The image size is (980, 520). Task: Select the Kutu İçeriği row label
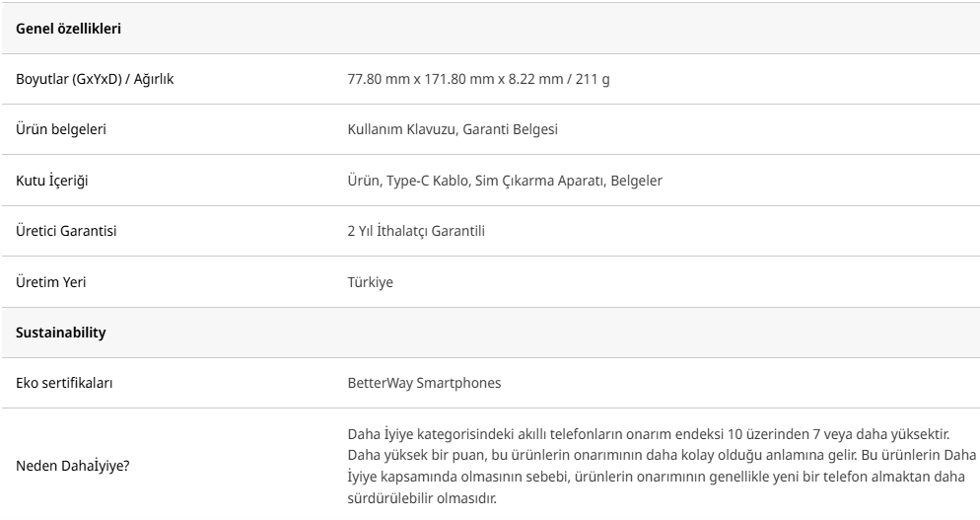click(x=51, y=181)
